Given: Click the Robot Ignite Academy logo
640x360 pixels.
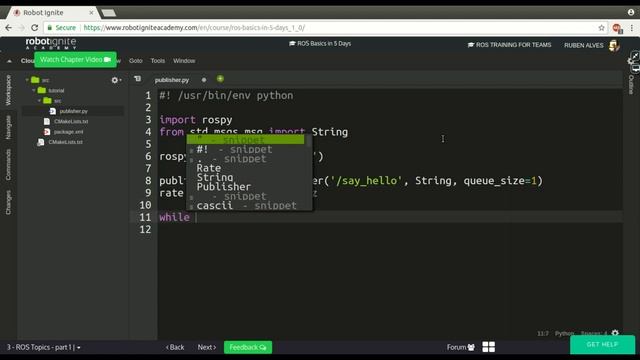Looking at the screenshot, I should (x=51, y=43).
